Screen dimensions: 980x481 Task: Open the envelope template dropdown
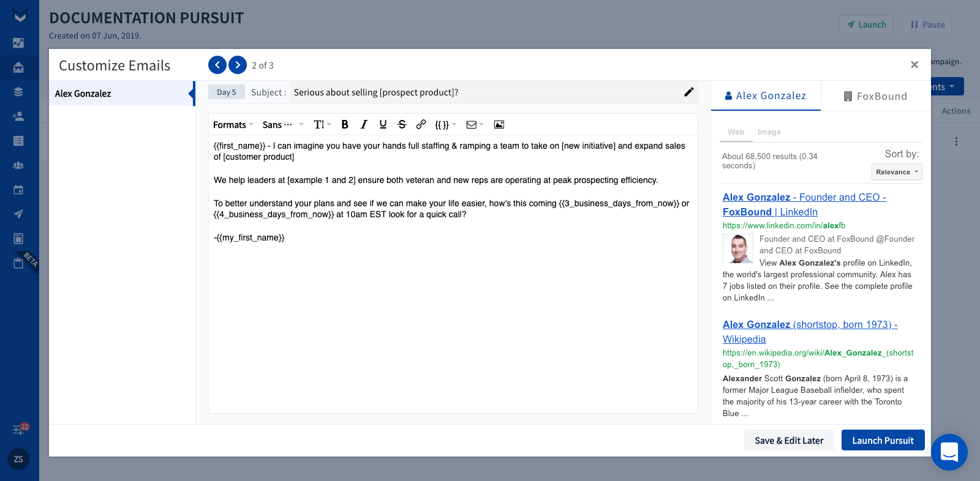pyautogui.click(x=475, y=124)
